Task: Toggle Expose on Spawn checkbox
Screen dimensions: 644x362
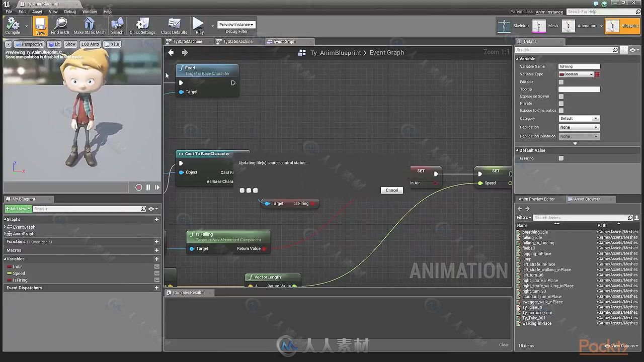Action: tap(561, 97)
